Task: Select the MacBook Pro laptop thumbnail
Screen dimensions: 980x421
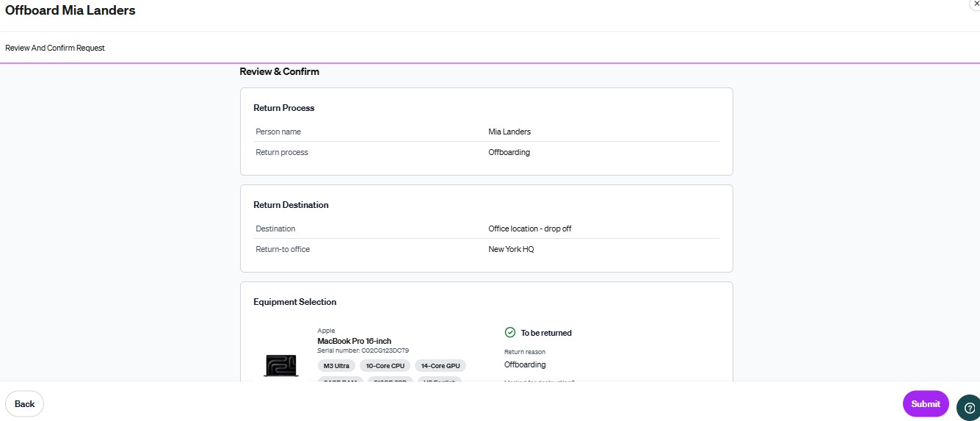Action: pyautogui.click(x=281, y=366)
